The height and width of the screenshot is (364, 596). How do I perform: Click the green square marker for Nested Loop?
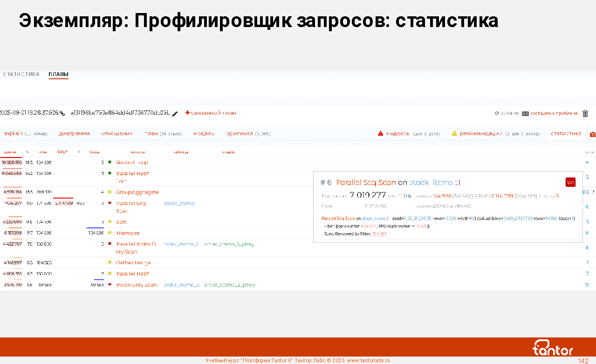pyautogui.click(x=110, y=162)
